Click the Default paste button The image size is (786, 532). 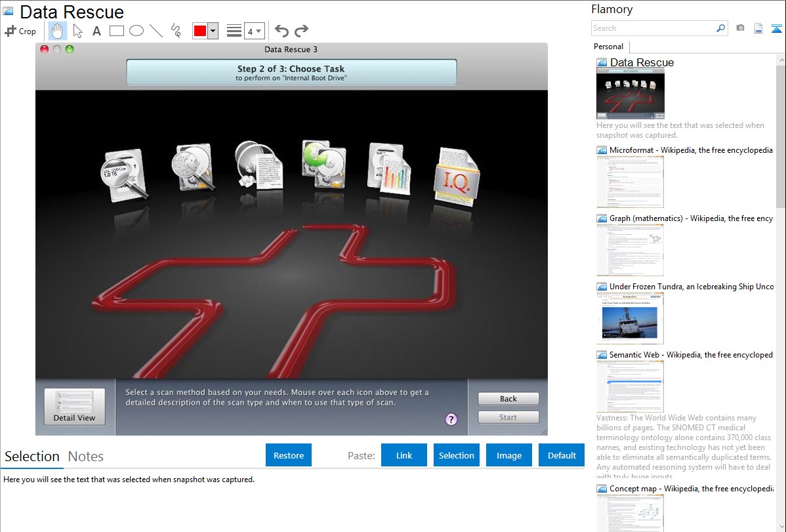[x=562, y=455]
